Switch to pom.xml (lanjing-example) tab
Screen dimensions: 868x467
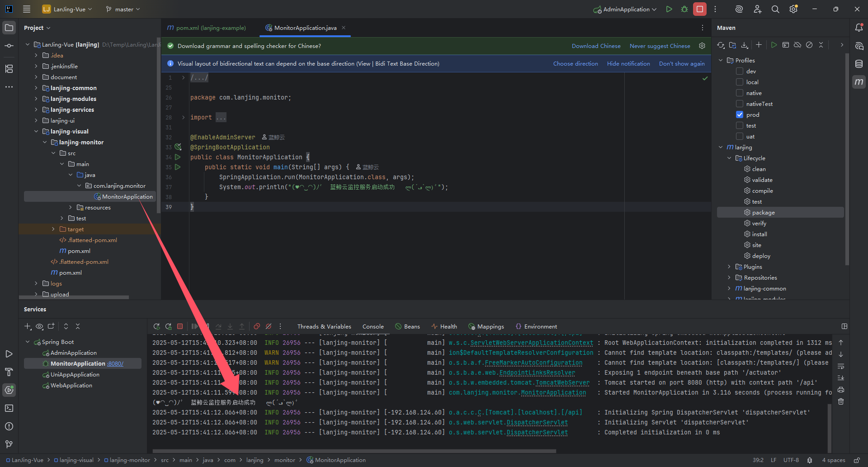[207, 28]
